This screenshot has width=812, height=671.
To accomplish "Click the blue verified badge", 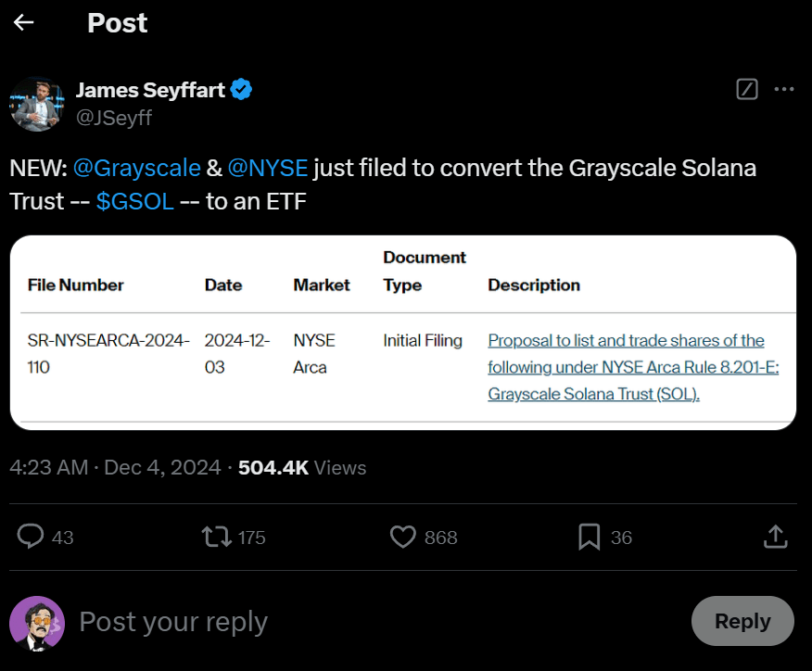I will pos(243,90).
